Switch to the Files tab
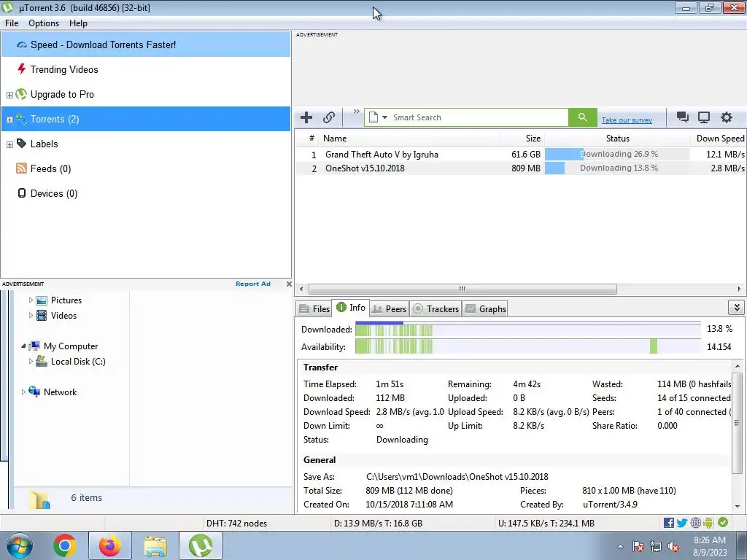 pos(314,308)
